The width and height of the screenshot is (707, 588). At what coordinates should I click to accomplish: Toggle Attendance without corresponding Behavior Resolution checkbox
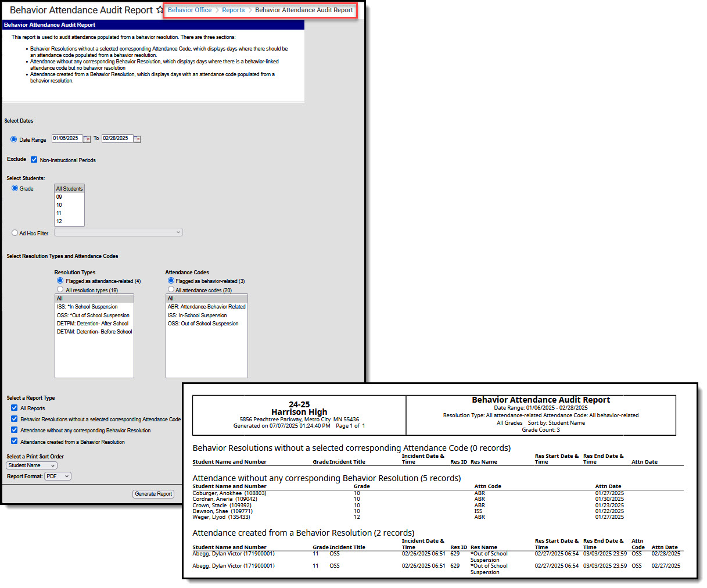tap(15, 430)
